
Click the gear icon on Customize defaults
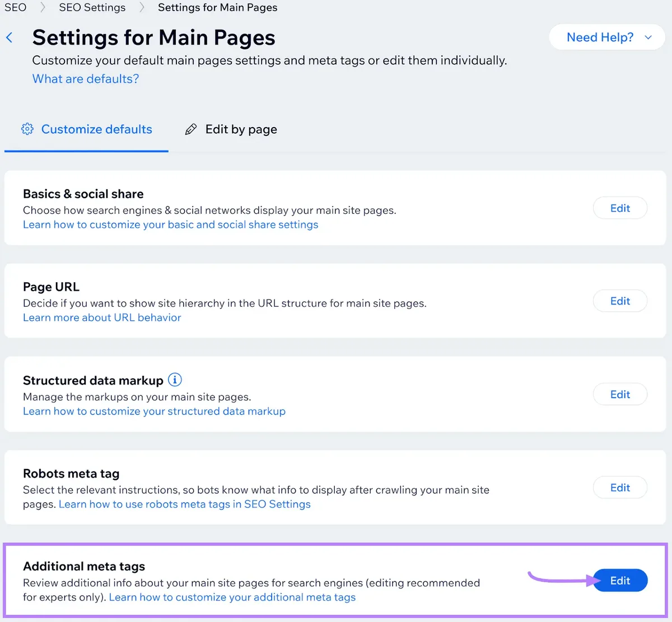(27, 129)
